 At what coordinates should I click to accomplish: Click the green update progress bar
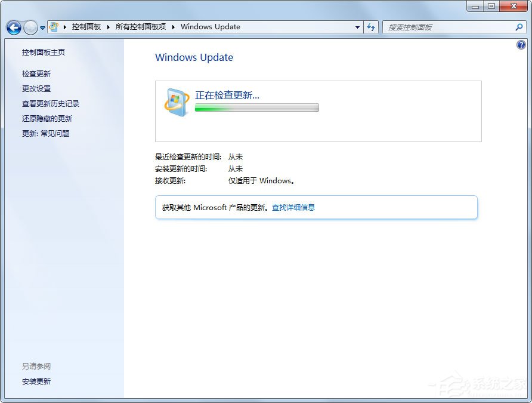point(256,107)
